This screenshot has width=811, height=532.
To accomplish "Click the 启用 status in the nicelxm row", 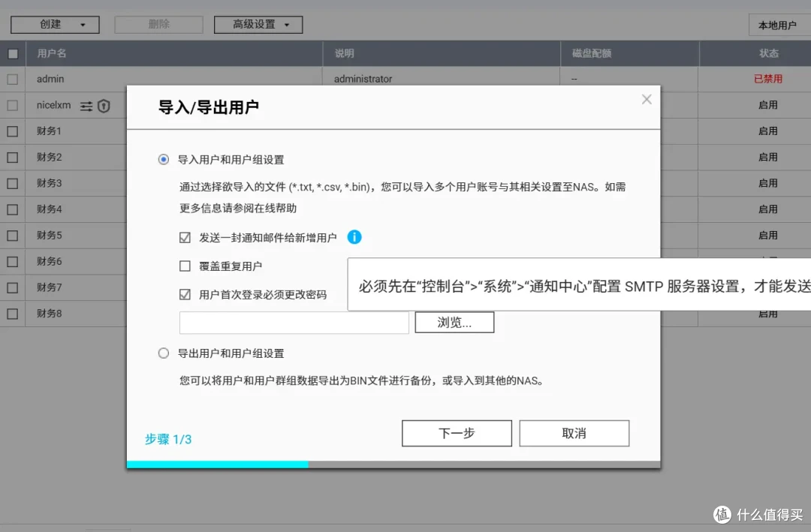I will 768,105.
